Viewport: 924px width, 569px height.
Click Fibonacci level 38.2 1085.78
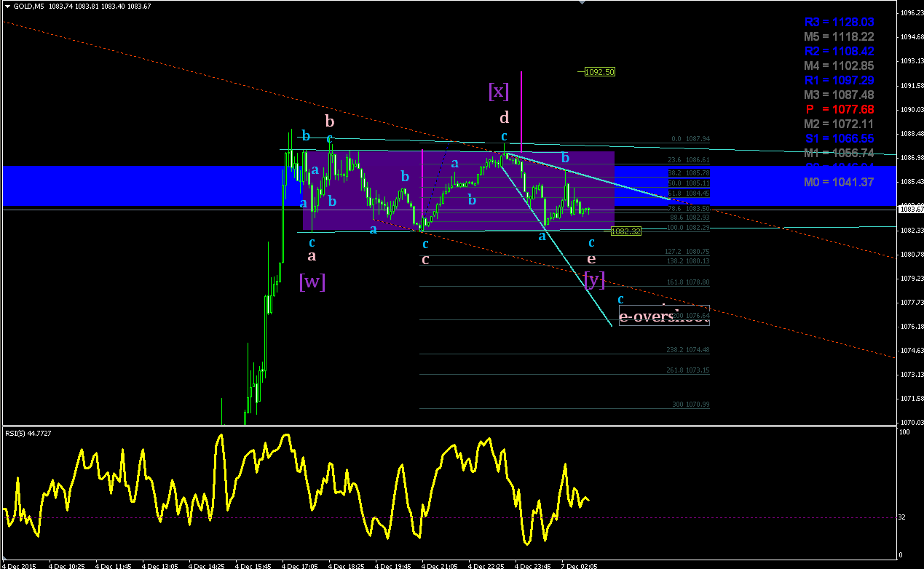tap(689, 173)
